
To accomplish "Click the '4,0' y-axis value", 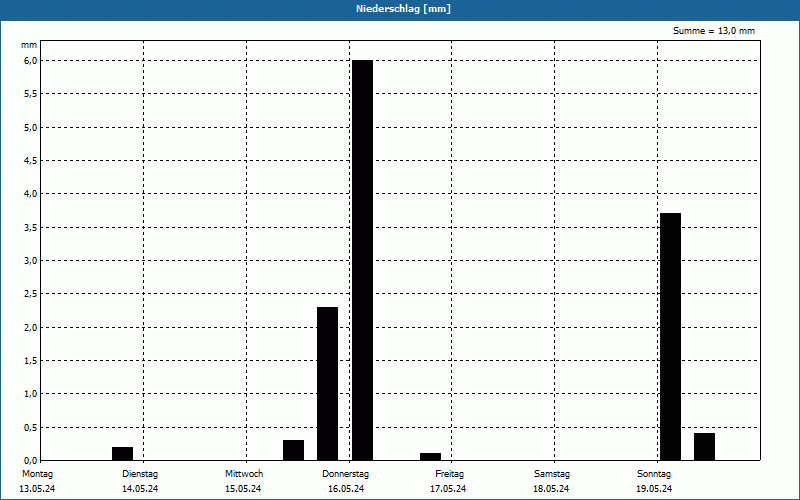I will (31, 194).
